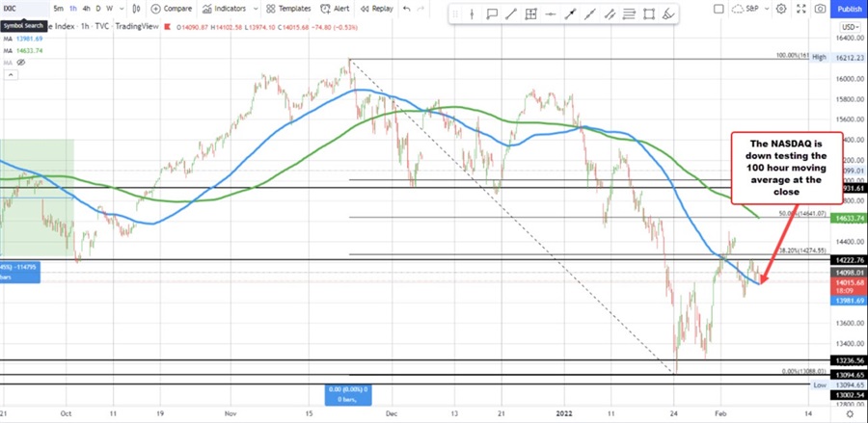Select the vertical line drawing tool

click(472, 14)
